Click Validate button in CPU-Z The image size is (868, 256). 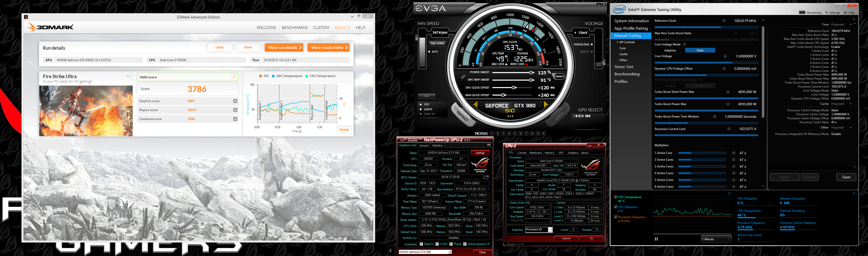point(566,238)
